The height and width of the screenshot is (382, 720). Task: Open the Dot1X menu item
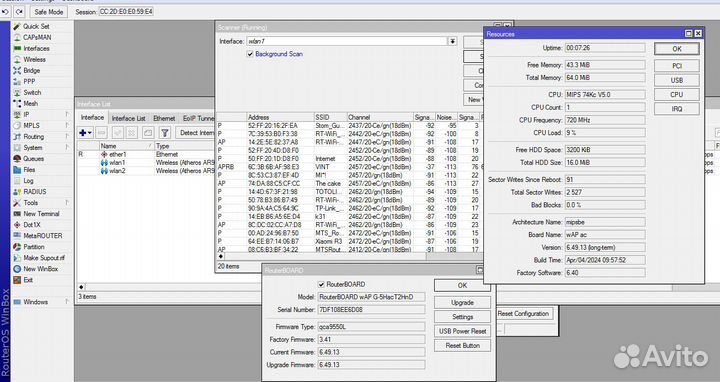coord(32,225)
